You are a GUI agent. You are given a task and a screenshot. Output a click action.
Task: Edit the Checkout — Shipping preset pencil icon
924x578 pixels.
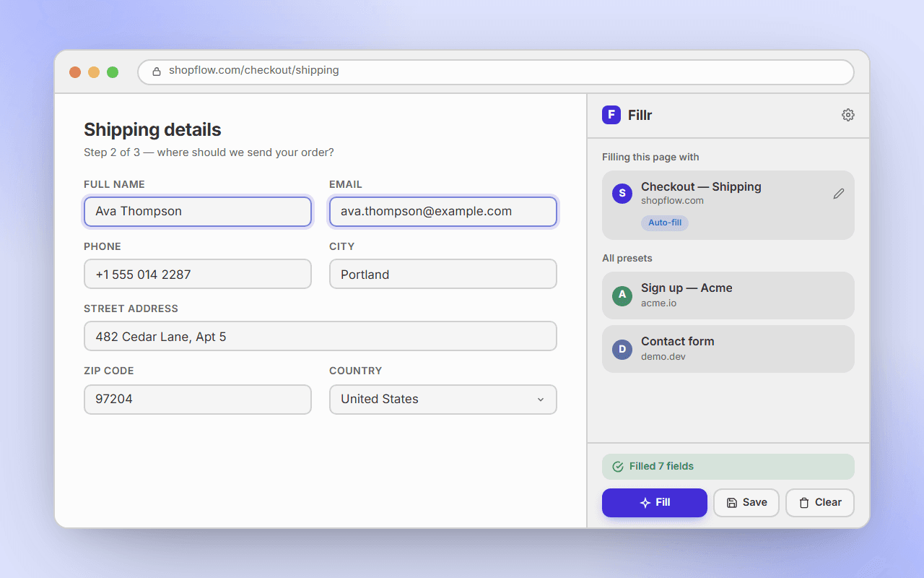838,194
